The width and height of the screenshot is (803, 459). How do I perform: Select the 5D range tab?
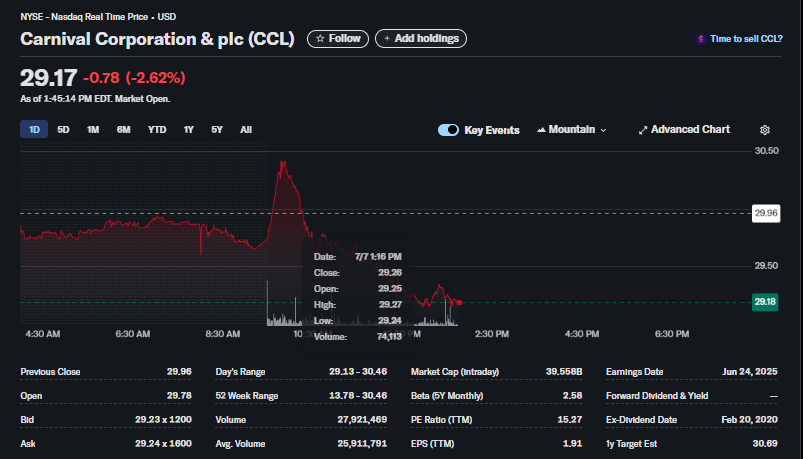click(x=63, y=130)
